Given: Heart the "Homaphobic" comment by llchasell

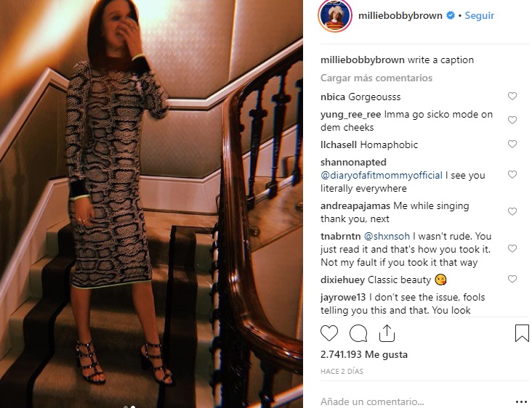Looking at the screenshot, I should pyautogui.click(x=512, y=144).
